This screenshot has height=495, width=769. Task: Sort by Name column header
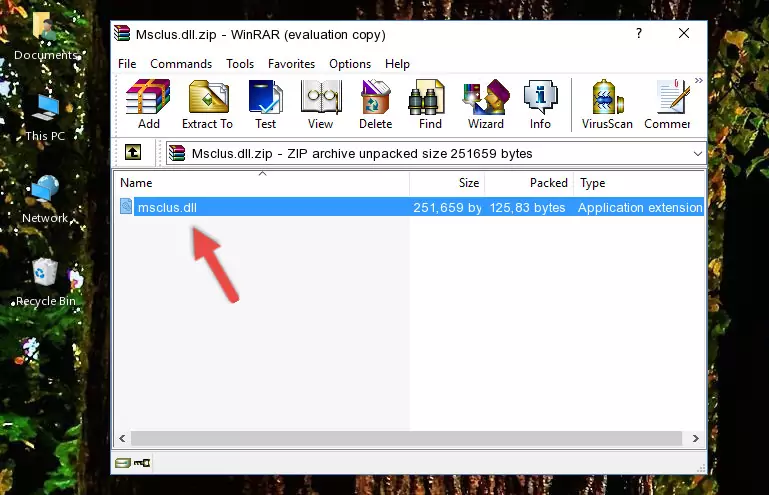262,183
